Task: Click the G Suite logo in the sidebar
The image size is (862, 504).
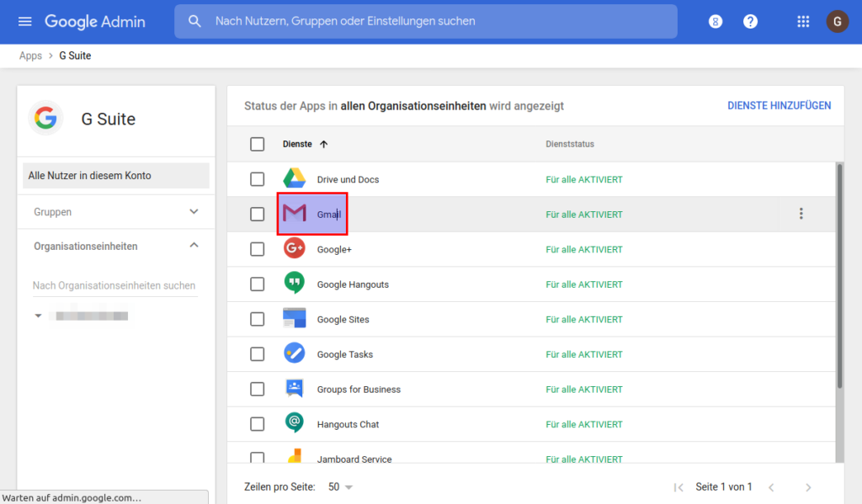Action: tap(45, 118)
